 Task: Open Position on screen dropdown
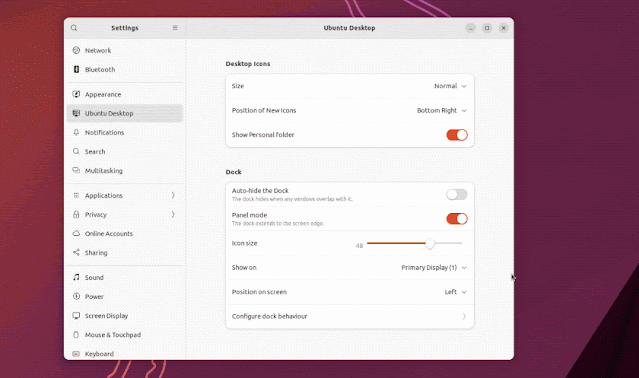coord(456,292)
